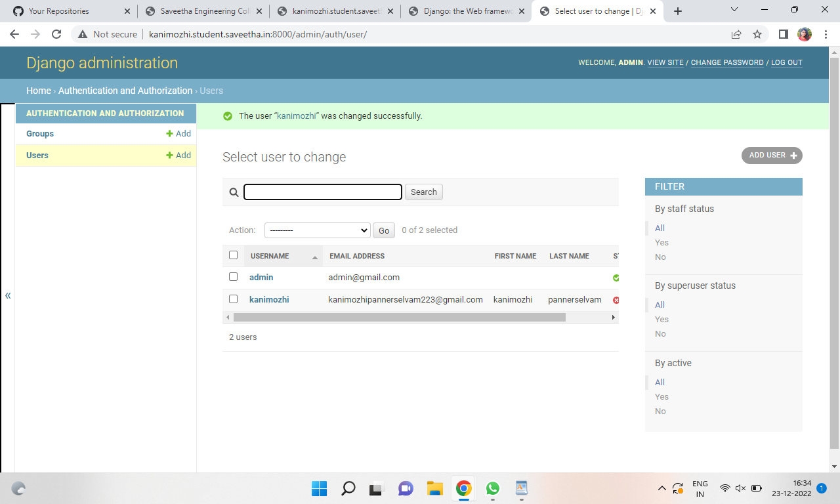
Task: Click the Django administration site title
Action: (102, 63)
